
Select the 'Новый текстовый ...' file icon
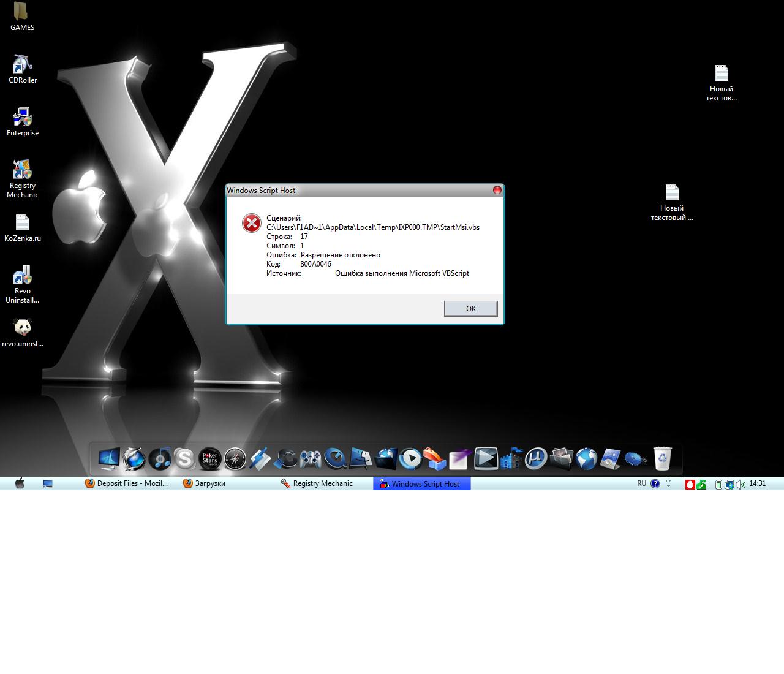point(672,203)
